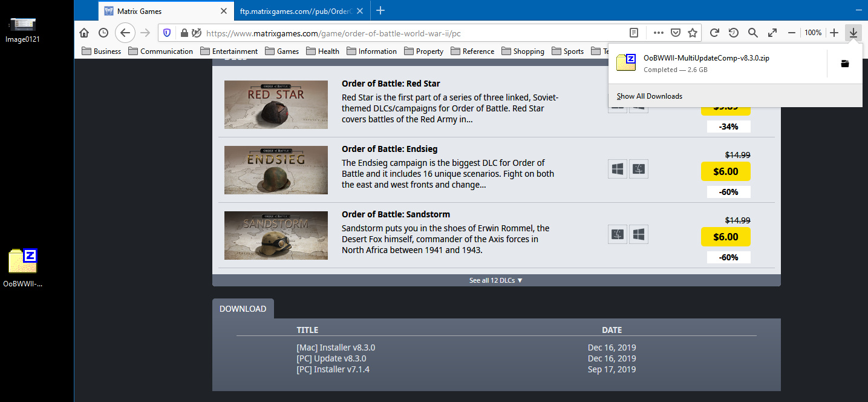The height and width of the screenshot is (402, 868).
Task: Click the -34% discount badge
Action: point(728,127)
